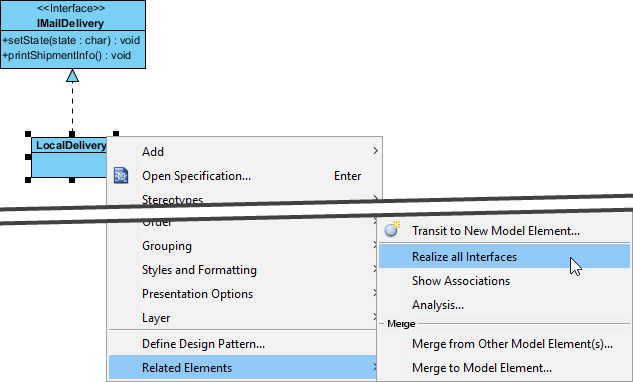
Task: Click the LocalDelivery class name
Action: coord(71,145)
